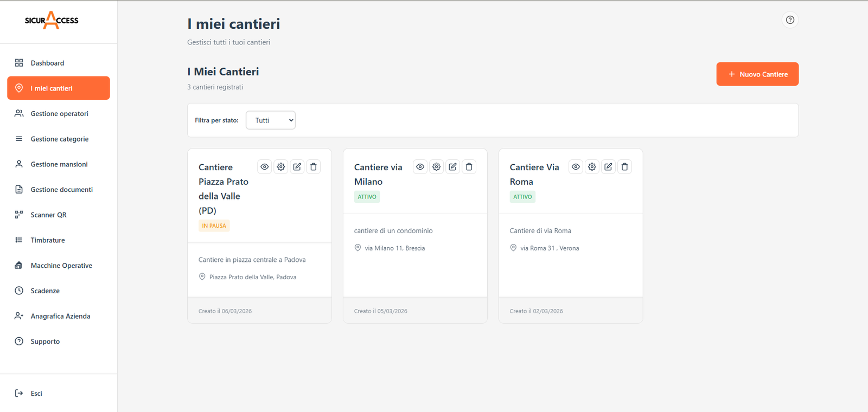This screenshot has height=412, width=868.
Task: Open Scanner QR from the sidebar
Action: pos(48,215)
